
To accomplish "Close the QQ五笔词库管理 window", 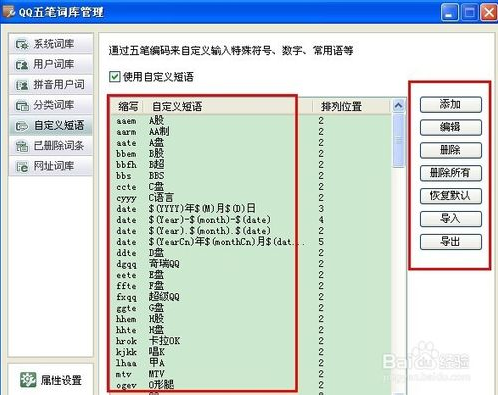I will tap(488, 13).
